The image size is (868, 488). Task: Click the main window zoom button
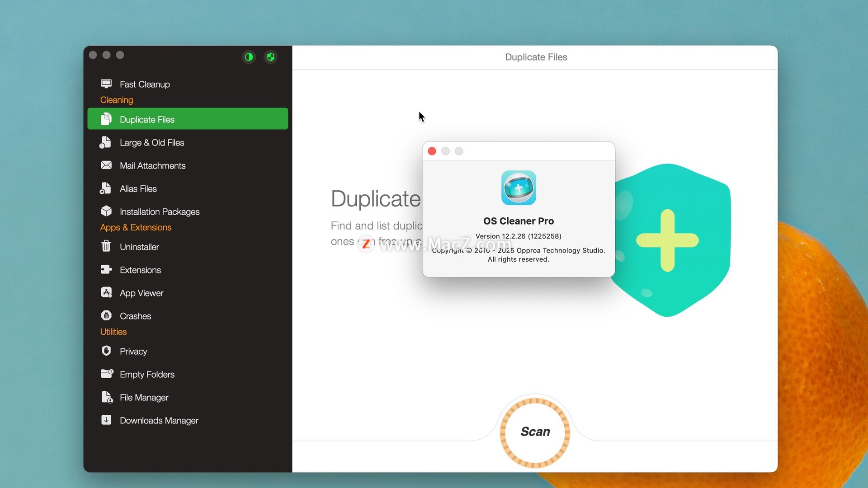[120, 55]
